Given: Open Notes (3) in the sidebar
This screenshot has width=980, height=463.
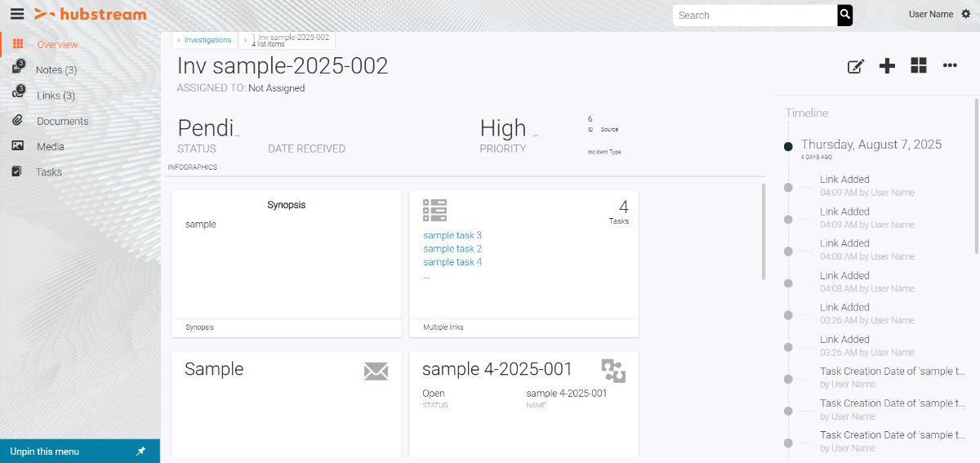Looking at the screenshot, I should tap(56, 70).
